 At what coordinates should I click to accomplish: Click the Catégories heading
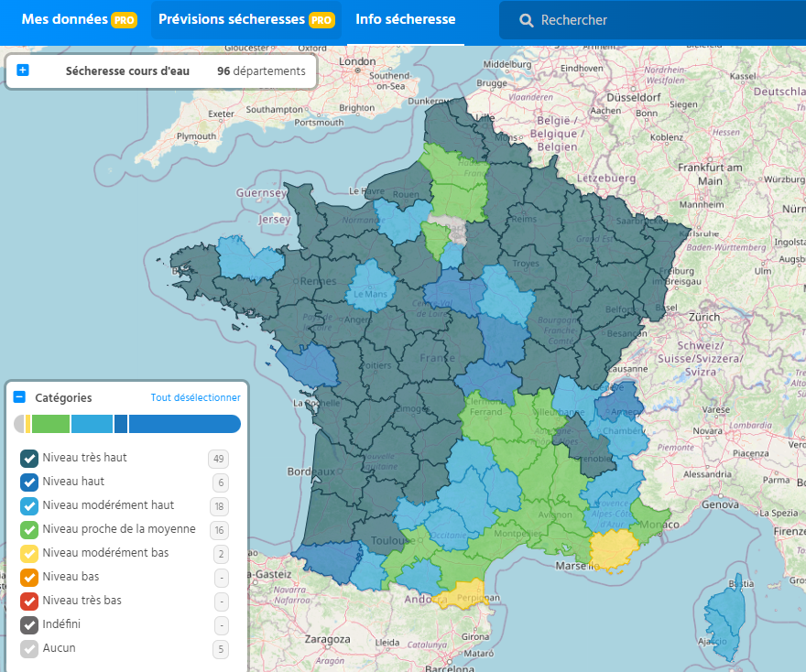point(63,397)
